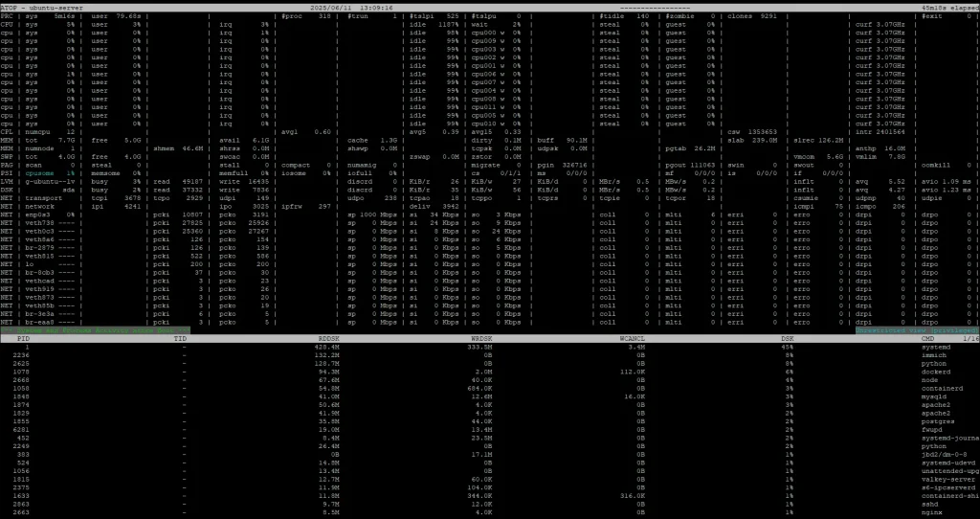
Task: Select the mysqld process name
Action: pos(934,396)
